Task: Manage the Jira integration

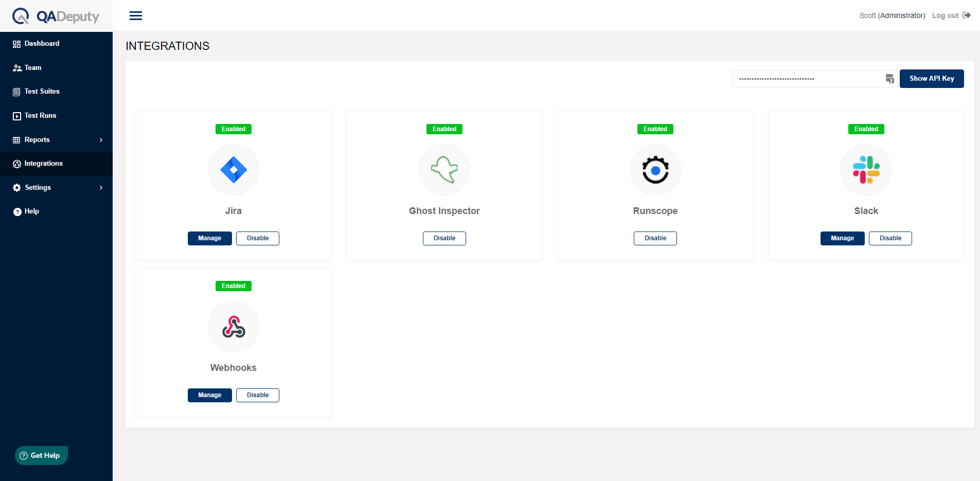Action: tap(210, 238)
